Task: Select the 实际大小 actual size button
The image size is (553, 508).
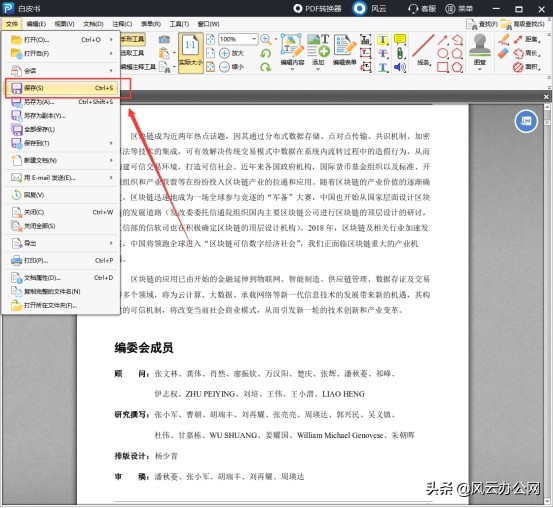Action: coord(190,53)
